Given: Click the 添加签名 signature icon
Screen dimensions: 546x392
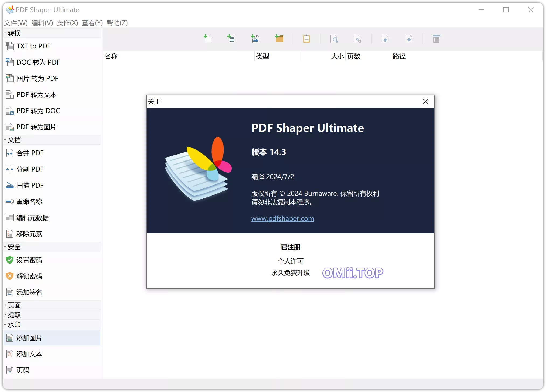Looking at the screenshot, I should click(10, 292).
